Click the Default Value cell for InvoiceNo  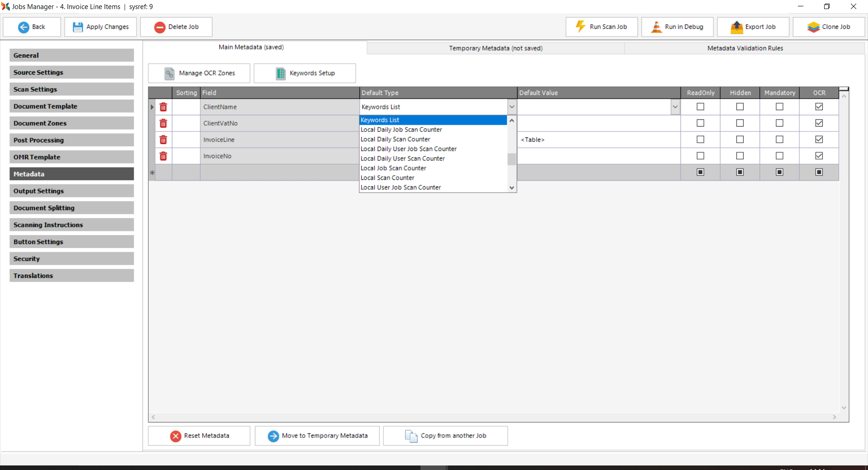click(x=598, y=156)
